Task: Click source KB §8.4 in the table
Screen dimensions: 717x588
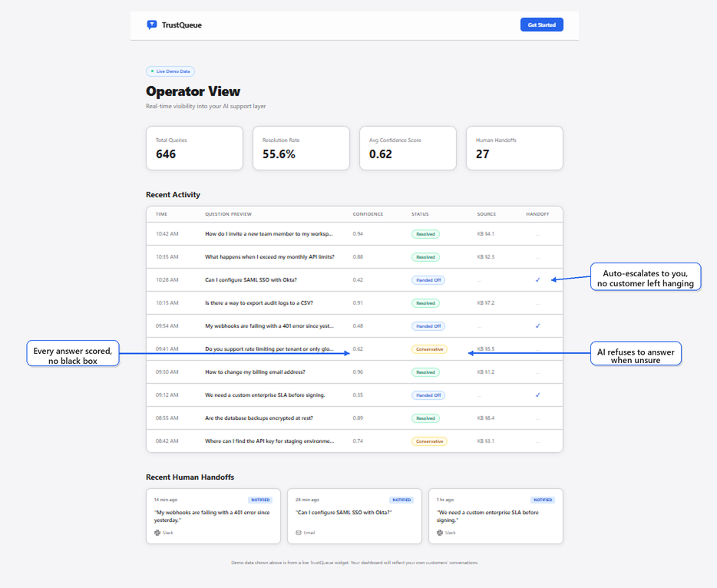Action: click(486, 418)
